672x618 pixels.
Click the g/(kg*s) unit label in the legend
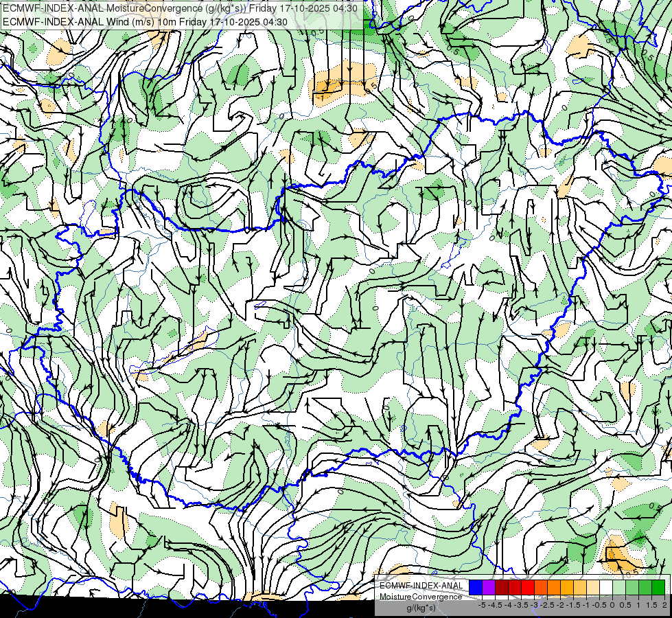pyautogui.click(x=421, y=608)
